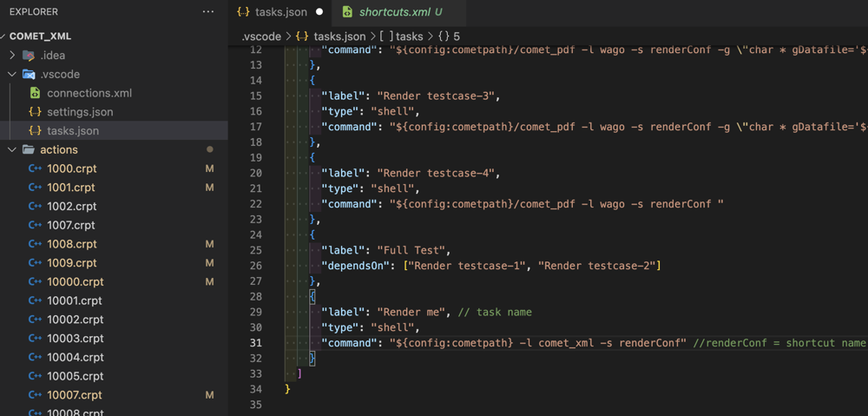Click the JSON braces icon beside settings.json
Viewport: 868px width, 416px height.
coord(35,112)
